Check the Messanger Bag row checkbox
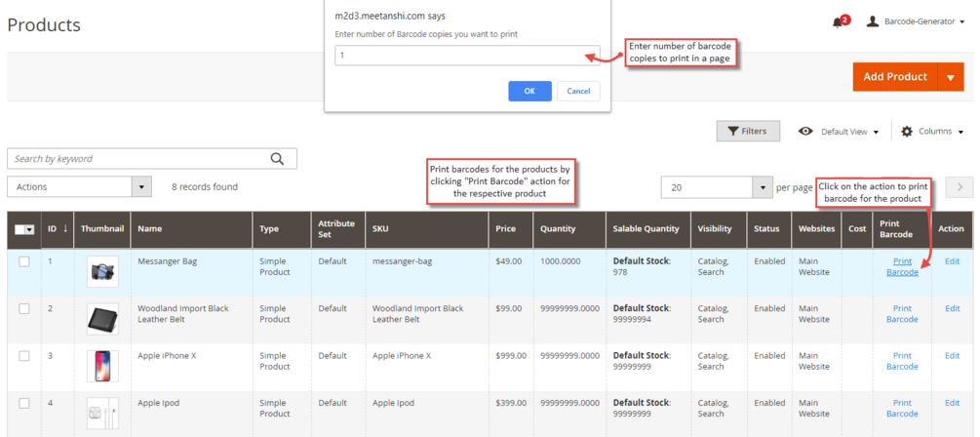This screenshot has width=980, height=437. coord(24,262)
